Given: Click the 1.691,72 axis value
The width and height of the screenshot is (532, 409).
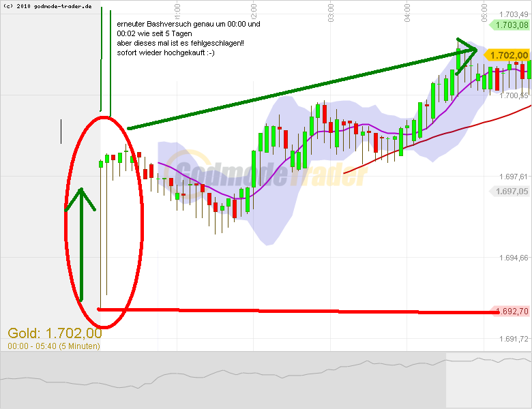Looking at the screenshot, I should pyautogui.click(x=514, y=339).
